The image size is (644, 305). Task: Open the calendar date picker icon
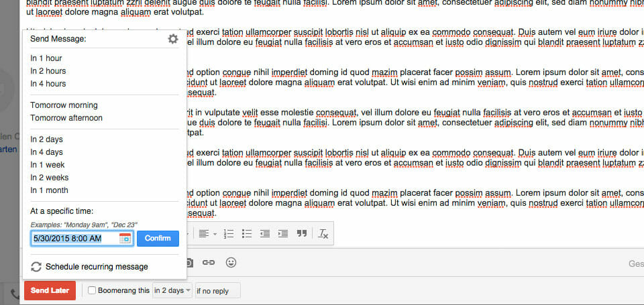pyautogui.click(x=125, y=238)
